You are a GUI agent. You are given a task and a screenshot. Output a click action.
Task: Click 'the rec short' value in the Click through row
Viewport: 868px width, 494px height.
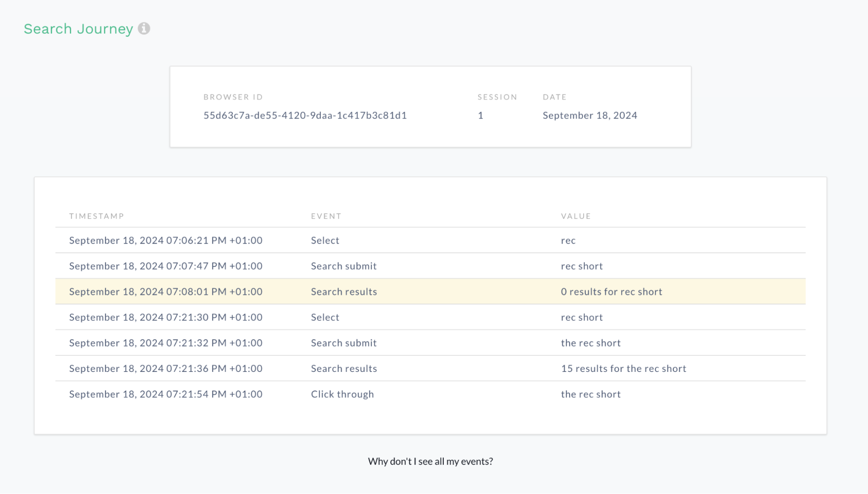click(x=591, y=395)
